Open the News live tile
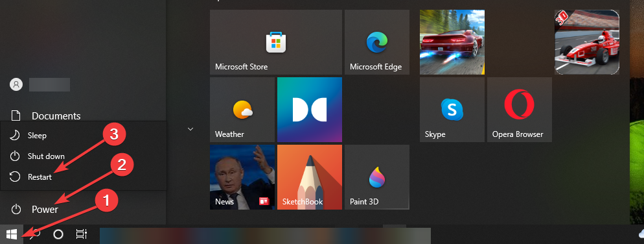The image size is (644, 244). coord(242,177)
